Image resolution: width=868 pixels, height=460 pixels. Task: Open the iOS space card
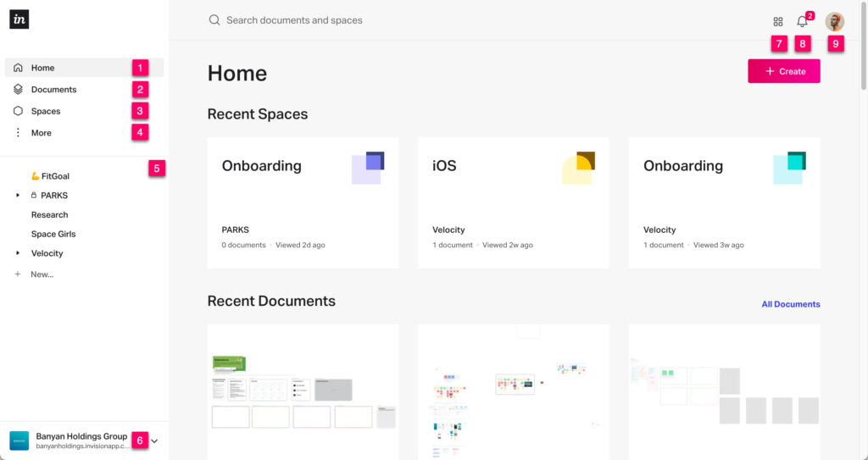(x=513, y=202)
